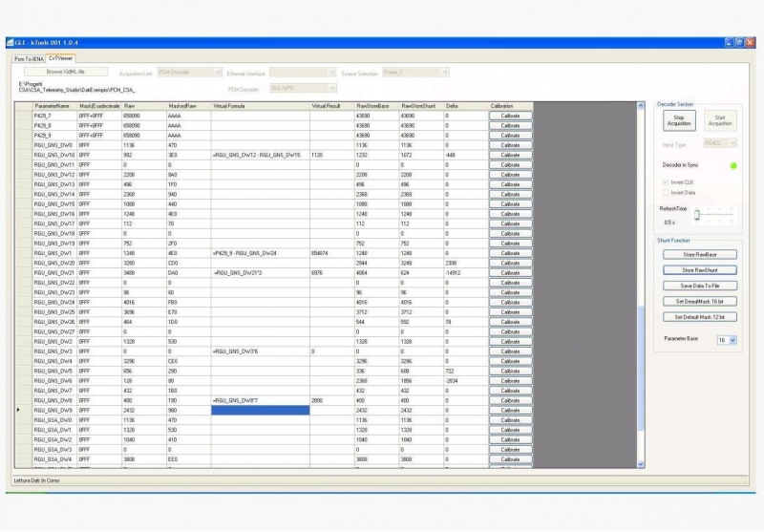Image resolution: width=764 pixels, height=532 pixels.
Task: Select the highlighted Virtual Formula cell for RGU_GNS_DW9
Action: [260, 410]
